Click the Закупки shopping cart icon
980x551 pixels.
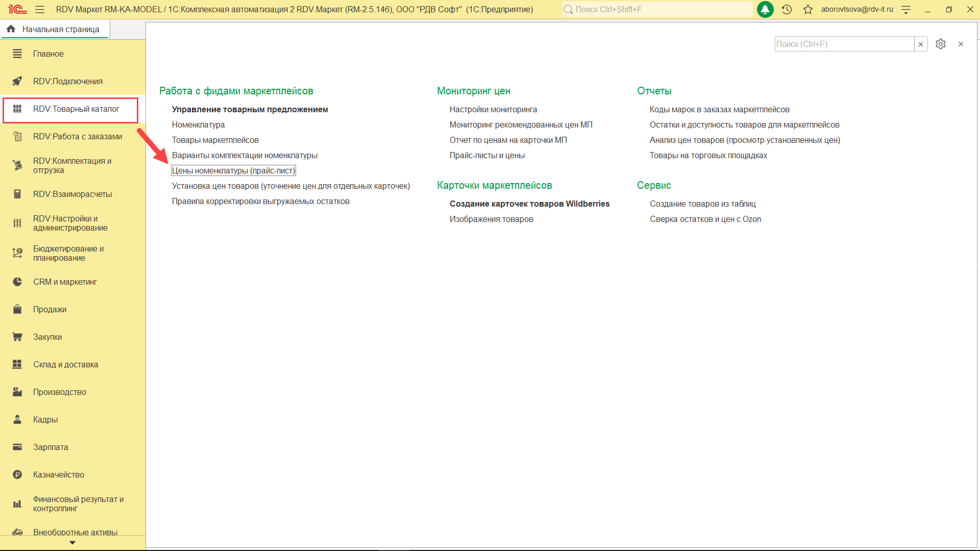[17, 337]
